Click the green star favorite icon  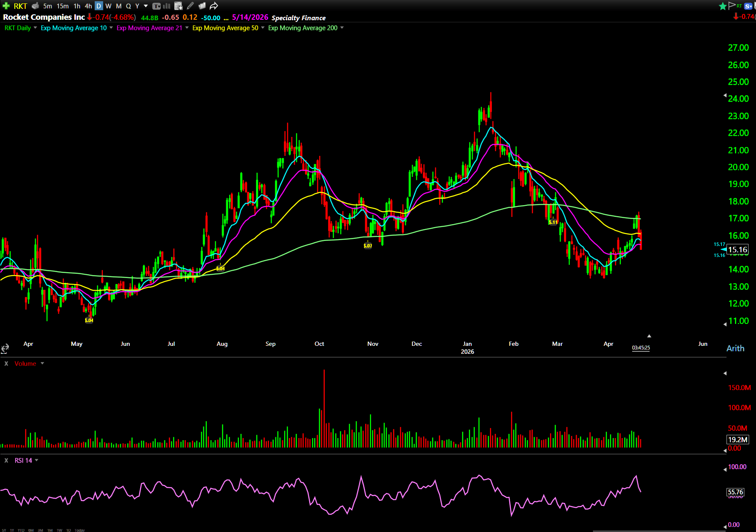click(723, 6)
